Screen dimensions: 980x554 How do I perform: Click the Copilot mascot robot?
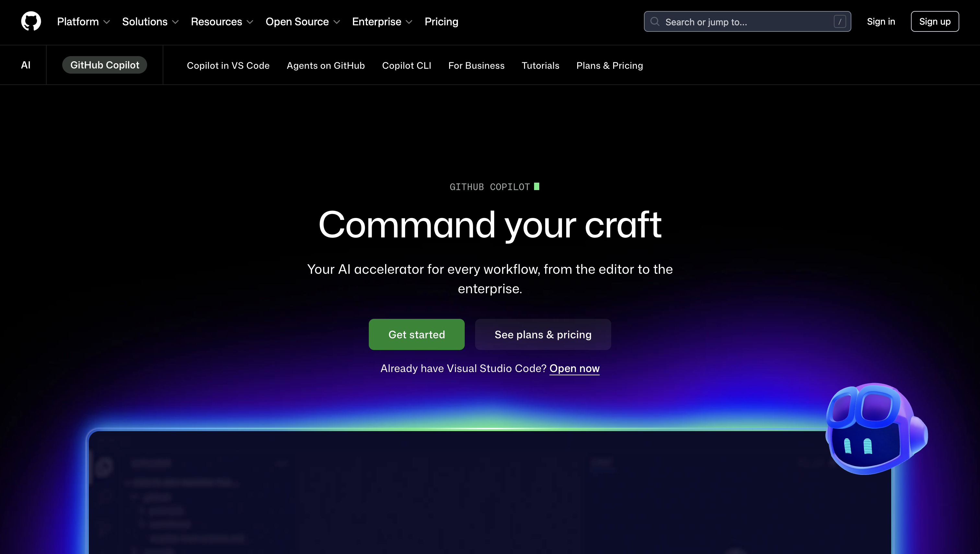[x=877, y=429]
